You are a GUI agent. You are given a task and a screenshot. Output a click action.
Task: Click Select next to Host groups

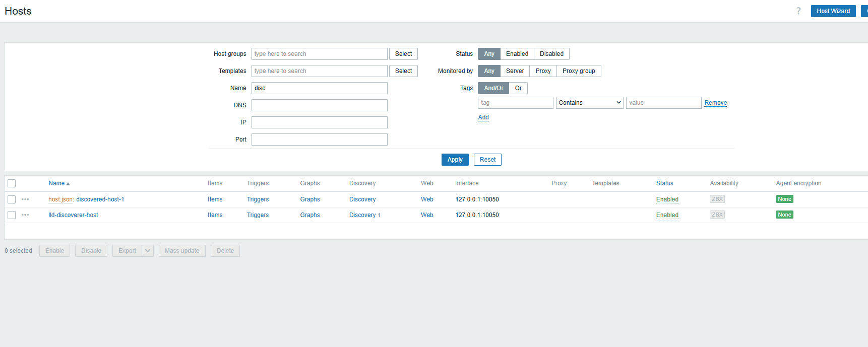[403, 54]
